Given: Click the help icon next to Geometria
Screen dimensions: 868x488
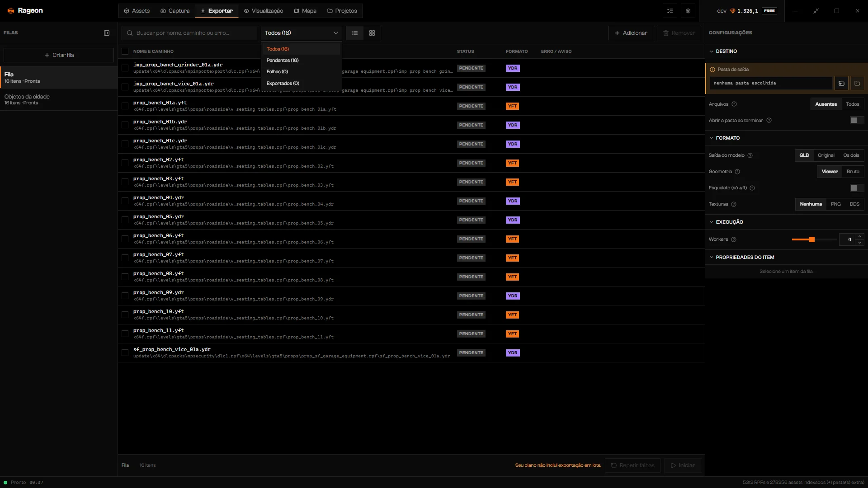Looking at the screenshot, I should tap(737, 172).
